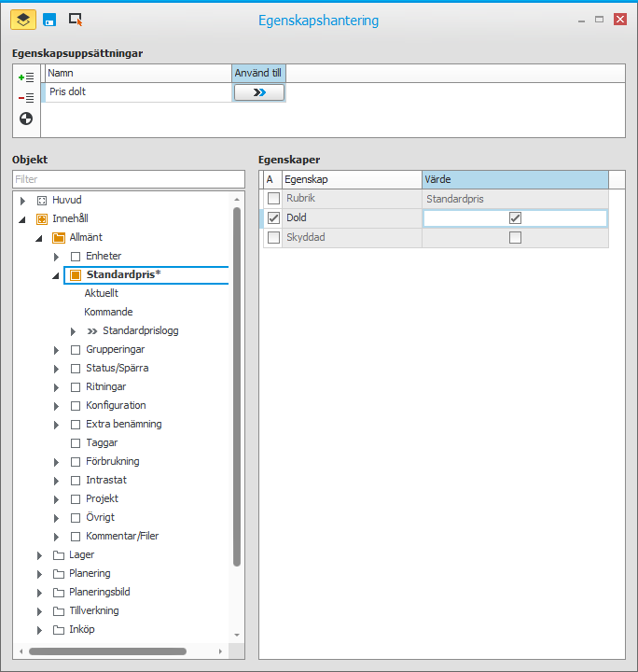The image size is (638, 672).
Task: Remove the selected property set row
Action: point(26,97)
